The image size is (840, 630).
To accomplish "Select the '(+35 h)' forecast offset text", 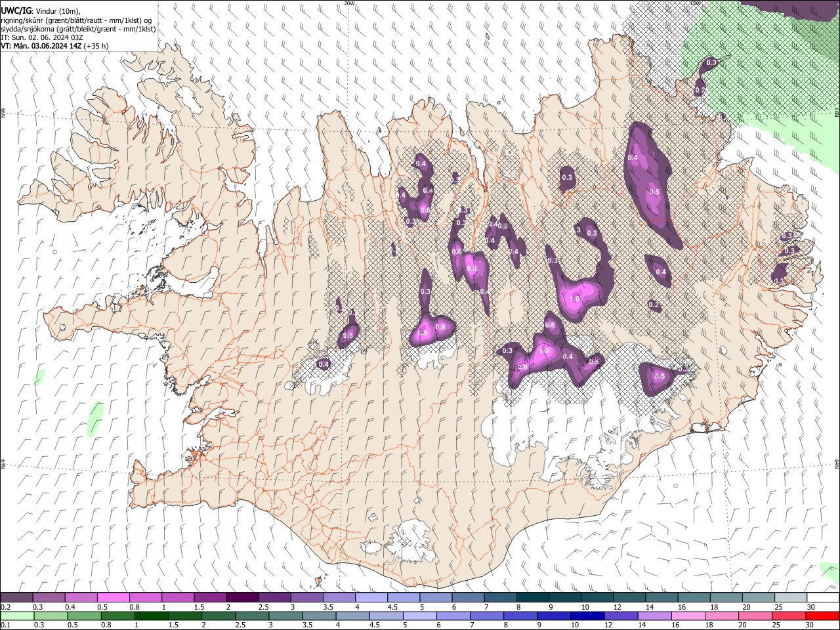I will point(95,46).
